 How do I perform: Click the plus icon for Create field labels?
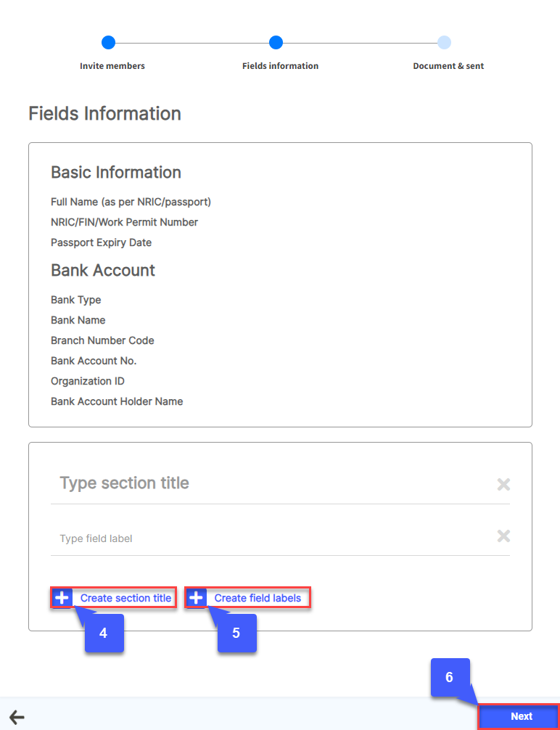[196, 598]
